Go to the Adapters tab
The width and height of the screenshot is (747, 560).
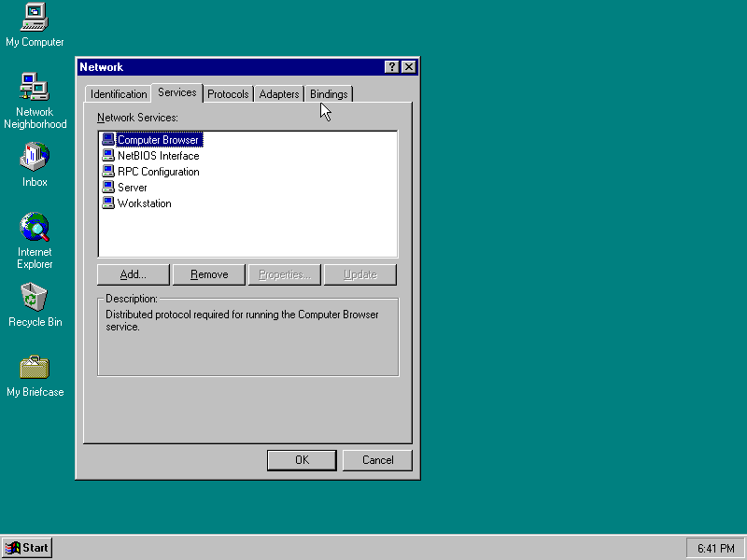click(279, 94)
